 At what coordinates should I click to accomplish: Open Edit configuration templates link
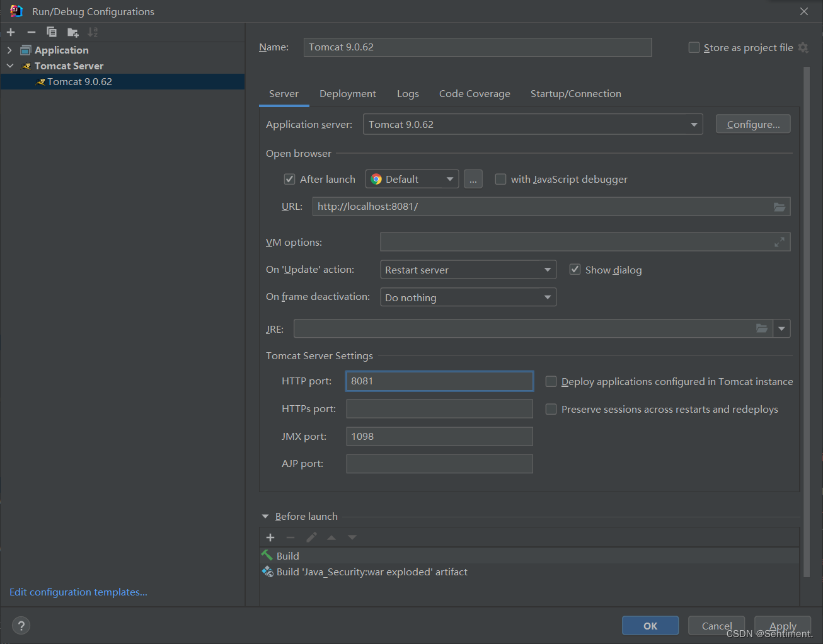point(78,592)
